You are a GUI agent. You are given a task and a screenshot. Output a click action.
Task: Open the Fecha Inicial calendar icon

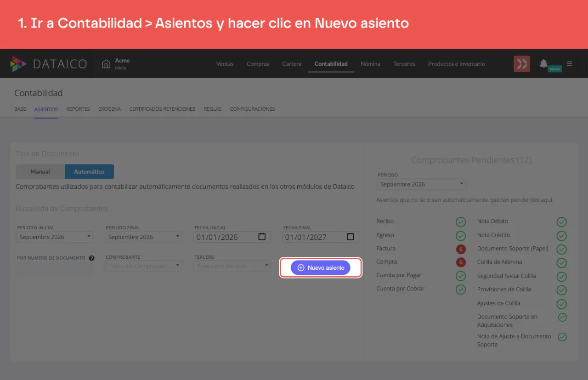tap(262, 237)
